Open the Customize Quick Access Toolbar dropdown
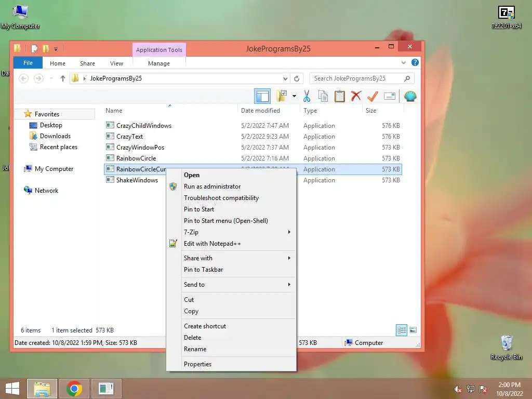 point(56,49)
